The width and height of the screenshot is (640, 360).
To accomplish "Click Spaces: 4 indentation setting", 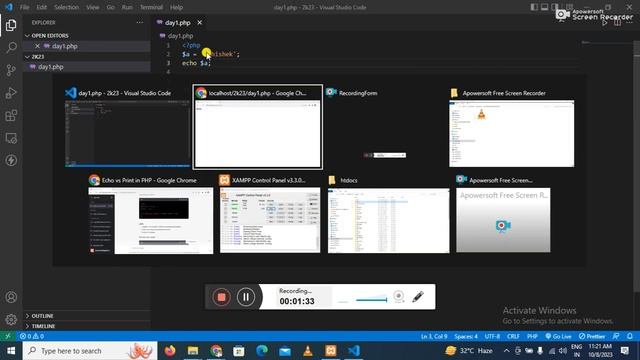I will (466, 336).
